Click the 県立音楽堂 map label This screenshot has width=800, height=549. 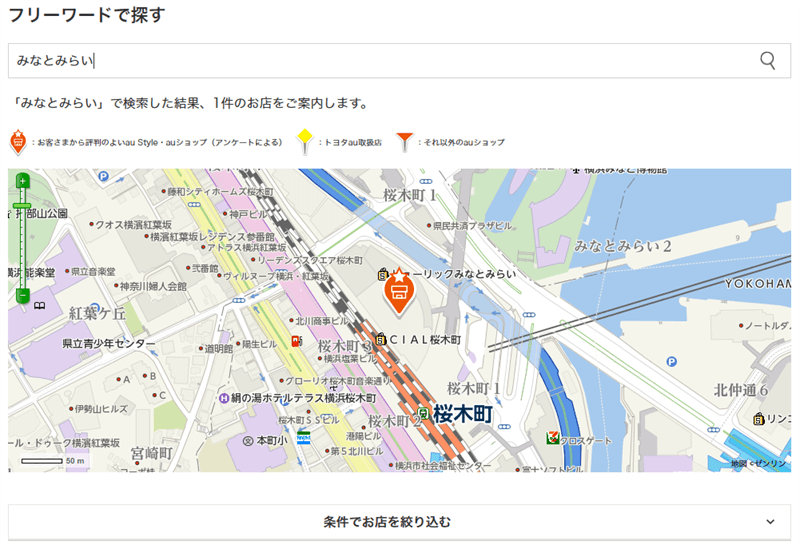pyautogui.click(x=93, y=271)
